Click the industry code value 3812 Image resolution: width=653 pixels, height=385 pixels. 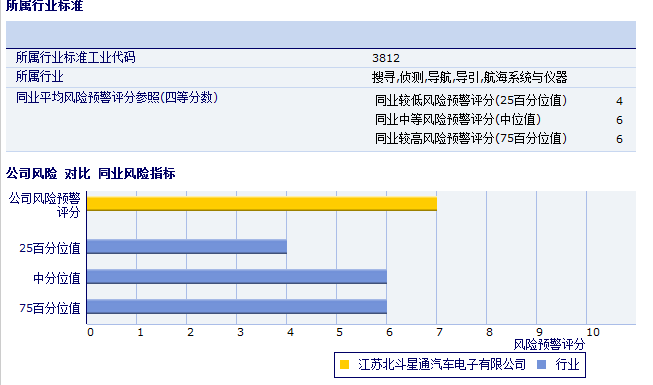tap(386, 58)
